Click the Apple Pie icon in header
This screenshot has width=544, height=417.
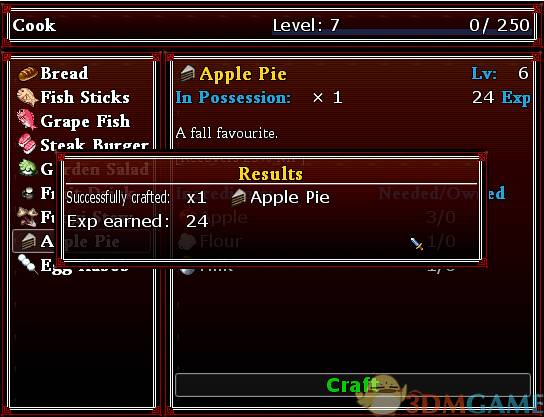tap(187, 74)
